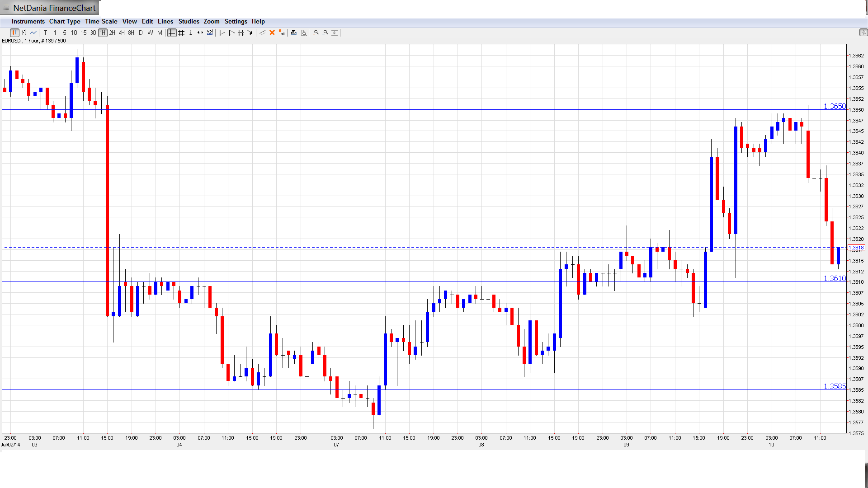
Task: Click the delete all lines icon
Action: [x=282, y=33]
